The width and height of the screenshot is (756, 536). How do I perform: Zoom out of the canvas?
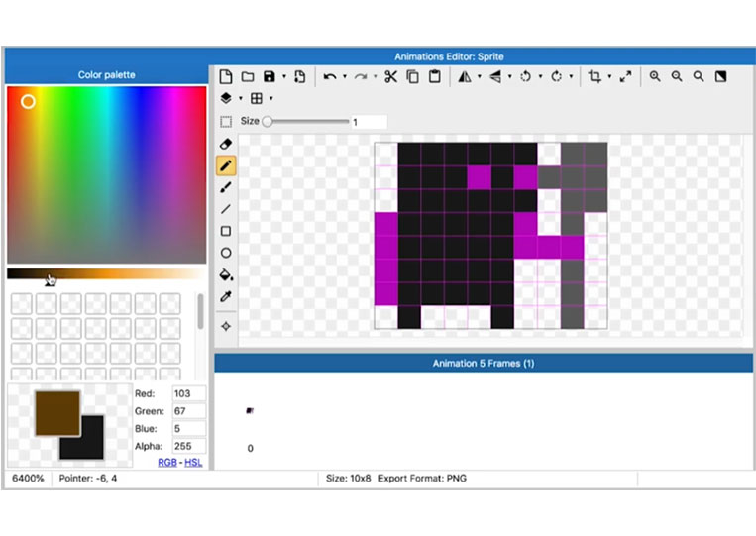click(x=677, y=76)
